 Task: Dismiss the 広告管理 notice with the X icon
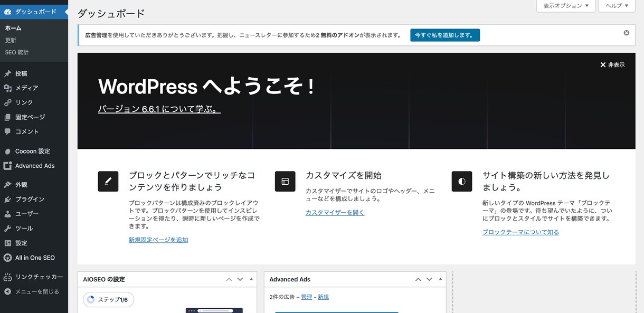(627, 33)
